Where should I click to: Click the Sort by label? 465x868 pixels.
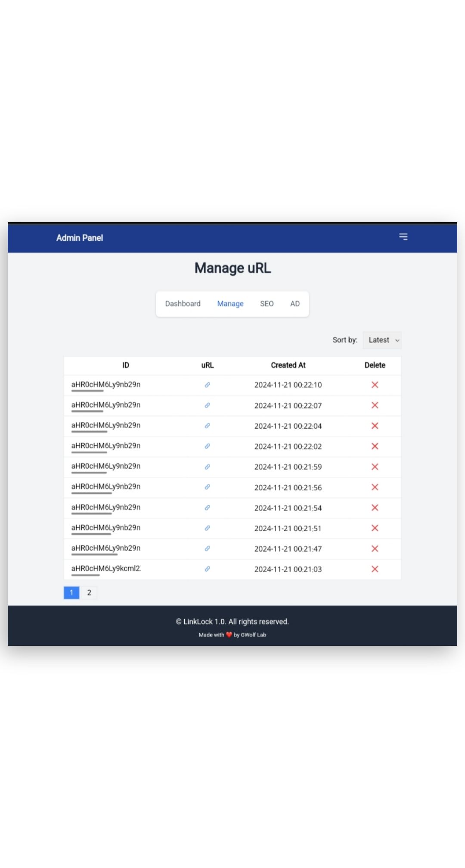(x=345, y=340)
